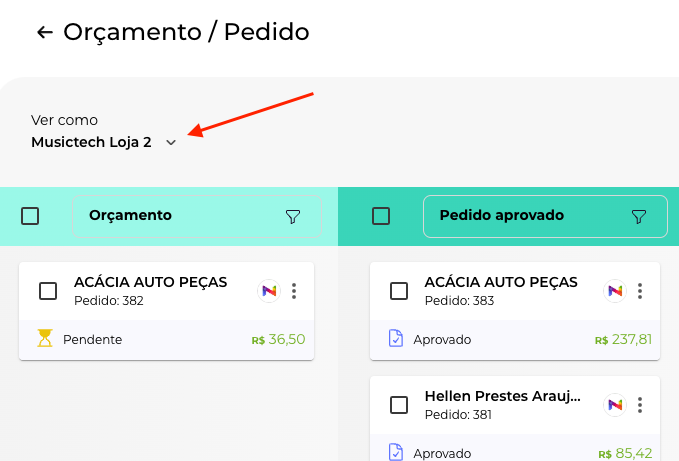Open the ACÁCIA AUTO PEÇAS order 382

150,283
